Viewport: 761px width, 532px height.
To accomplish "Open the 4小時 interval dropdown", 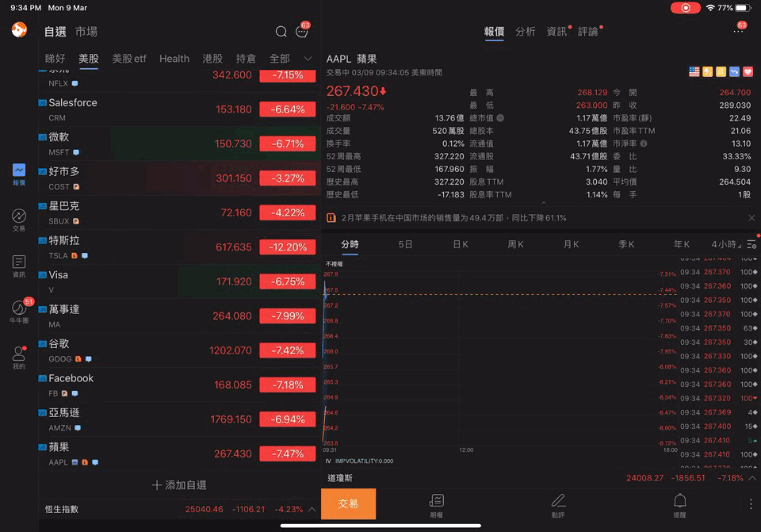I will click(726, 244).
